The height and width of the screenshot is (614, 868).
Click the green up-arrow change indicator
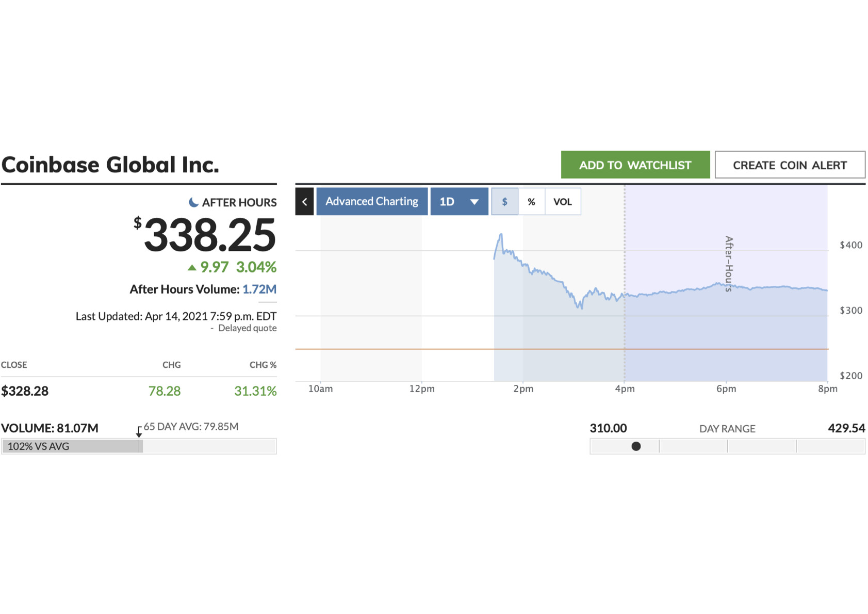192,267
